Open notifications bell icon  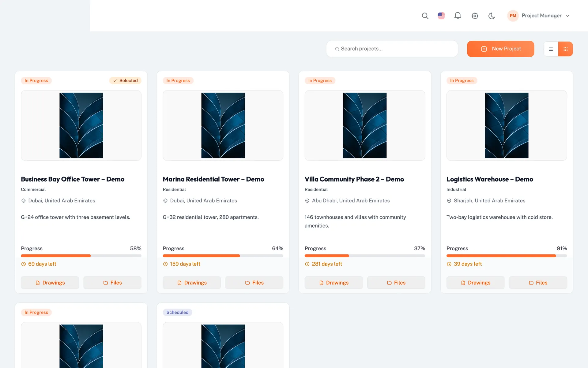tap(458, 16)
